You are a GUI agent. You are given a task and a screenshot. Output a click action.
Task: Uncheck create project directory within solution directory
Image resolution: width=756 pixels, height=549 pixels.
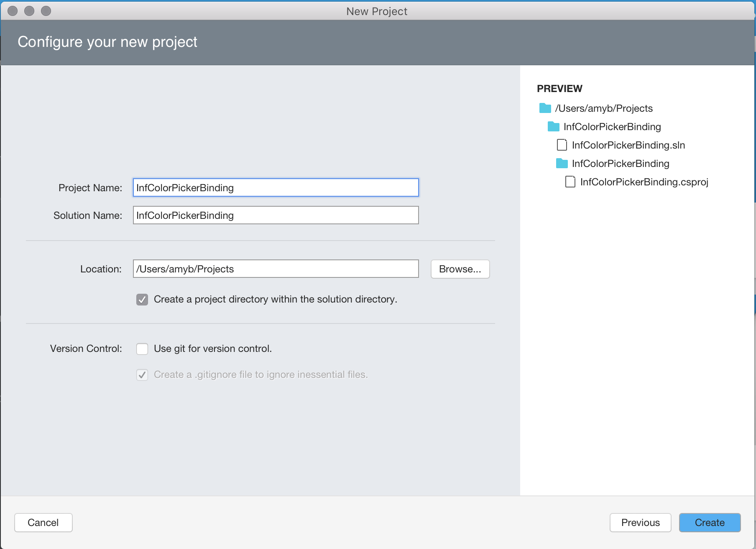click(x=142, y=299)
